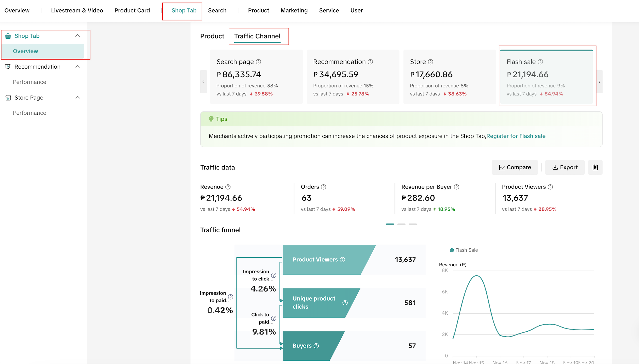Switch to the Product sub-tab

click(x=212, y=36)
